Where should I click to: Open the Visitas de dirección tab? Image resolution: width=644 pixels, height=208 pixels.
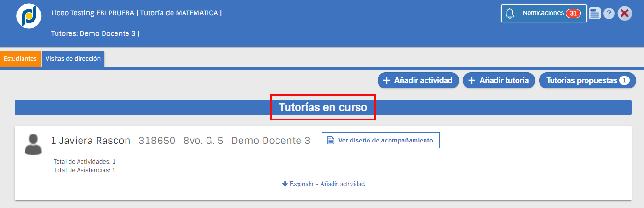click(x=73, y=59)
